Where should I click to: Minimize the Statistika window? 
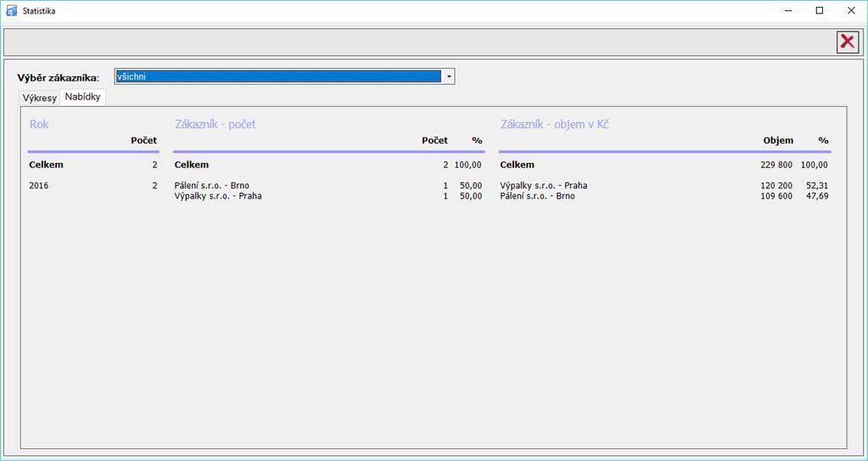click(787, 10)
